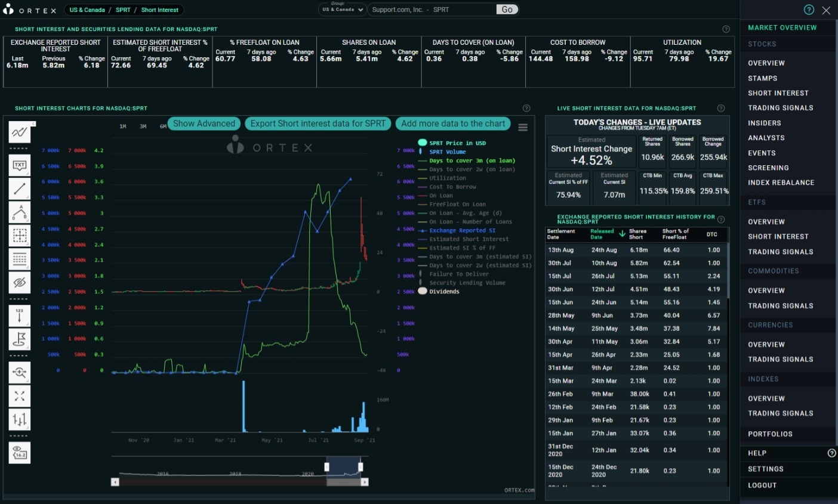Toggle the price label eye tool

(x=20, y=453)
